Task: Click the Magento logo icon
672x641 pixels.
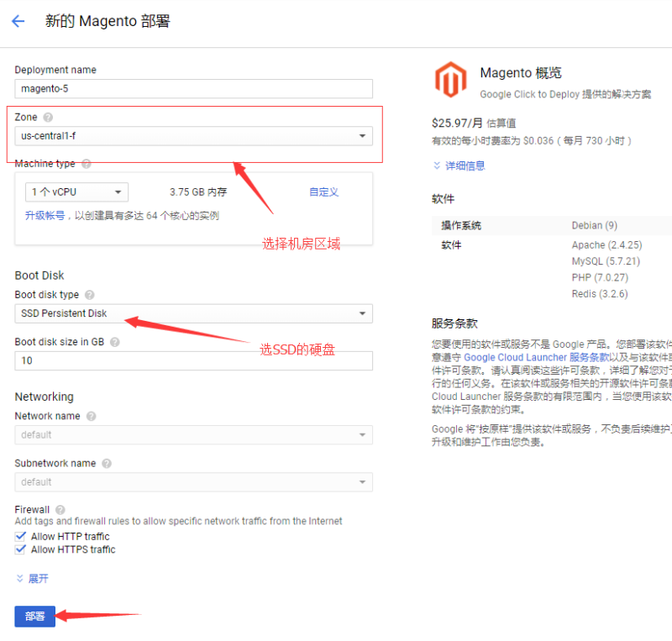Action: (450, 80)
